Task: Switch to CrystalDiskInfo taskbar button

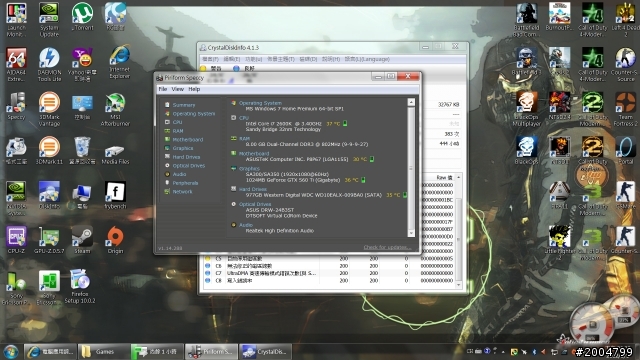Action: [264, 351]
